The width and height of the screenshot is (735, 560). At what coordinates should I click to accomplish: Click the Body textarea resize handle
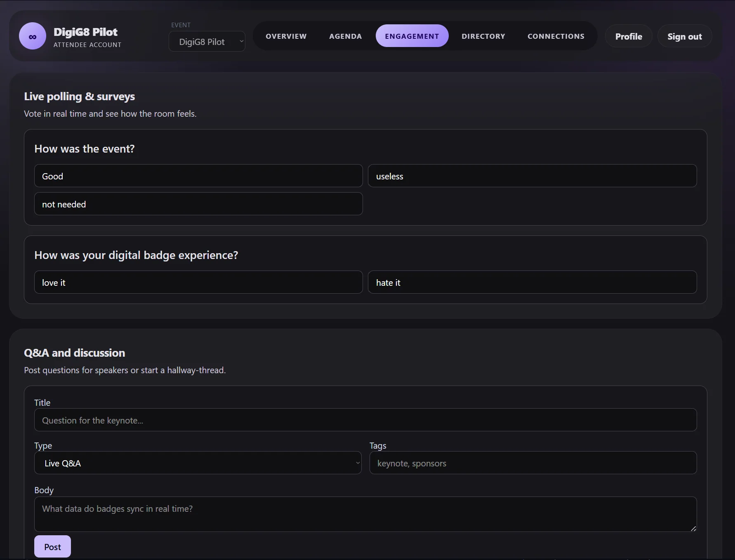[693, 528]
